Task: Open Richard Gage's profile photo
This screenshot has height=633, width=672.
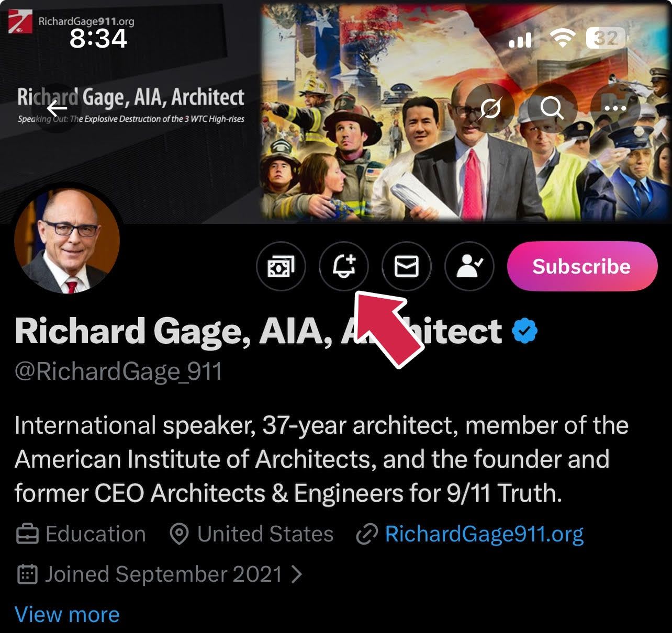Action: [67, 241]
